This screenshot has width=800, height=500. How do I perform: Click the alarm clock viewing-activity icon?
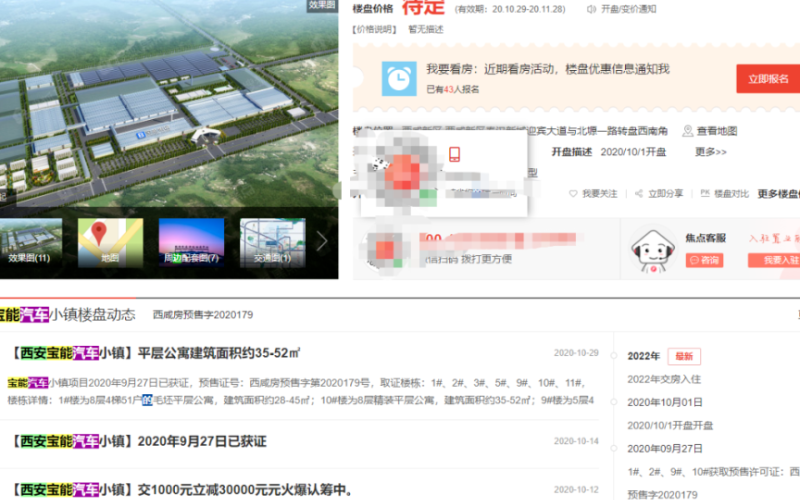(399, 79)
